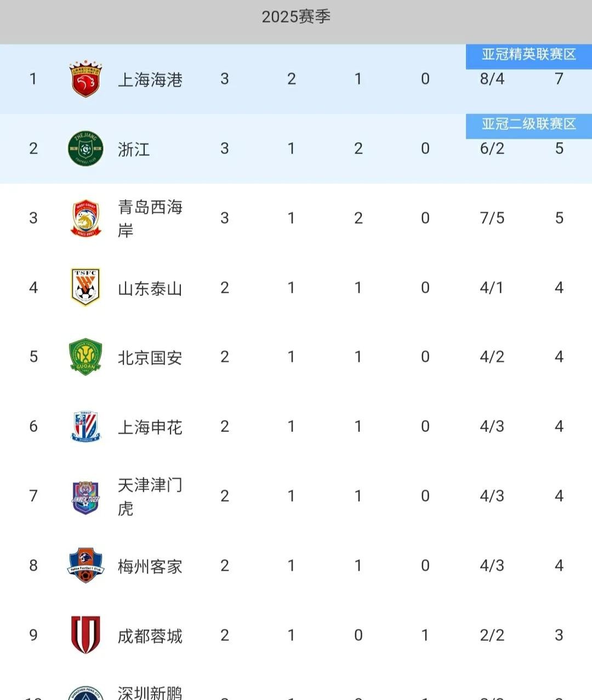592x700 pixels.
Task: Open the Qingdao West Coast crest
Action: coord(86,218)
